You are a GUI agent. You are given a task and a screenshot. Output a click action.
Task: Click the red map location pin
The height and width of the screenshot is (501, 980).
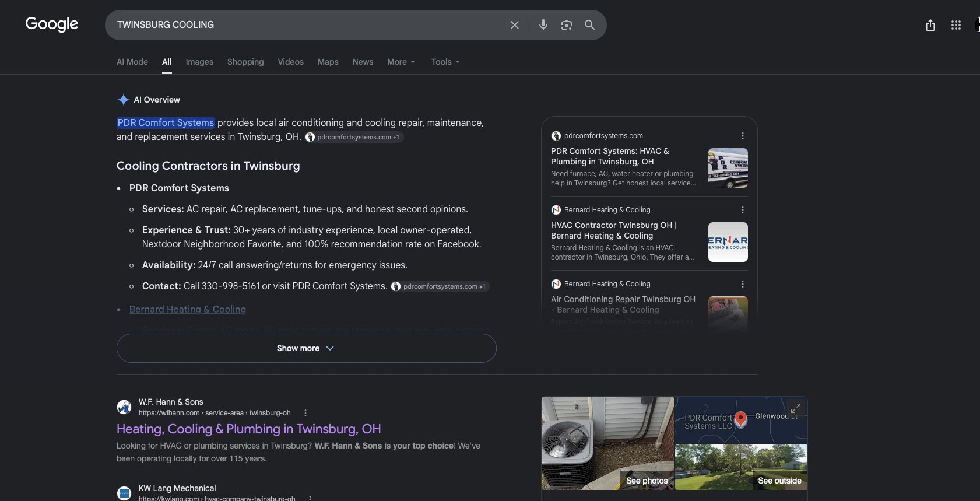point(741,419)
